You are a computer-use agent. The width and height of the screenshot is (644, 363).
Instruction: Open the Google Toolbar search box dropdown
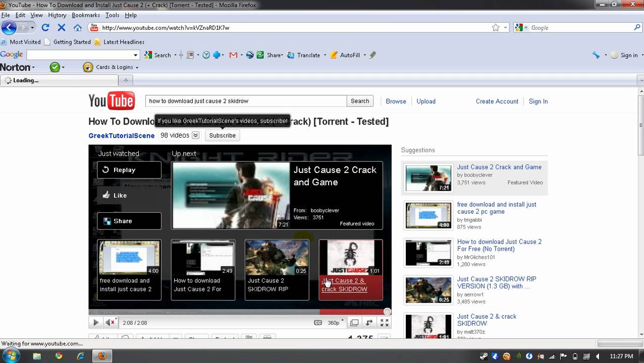(135, 55)
